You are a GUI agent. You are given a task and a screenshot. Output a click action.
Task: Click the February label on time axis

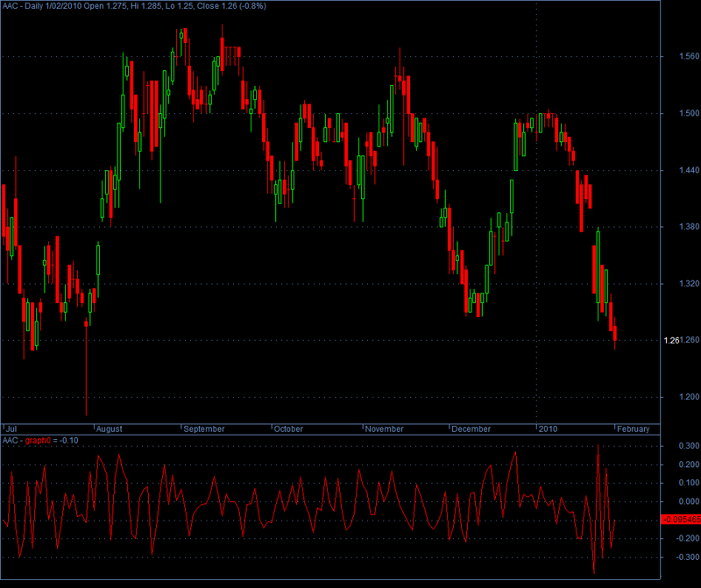tap(633, 429)
